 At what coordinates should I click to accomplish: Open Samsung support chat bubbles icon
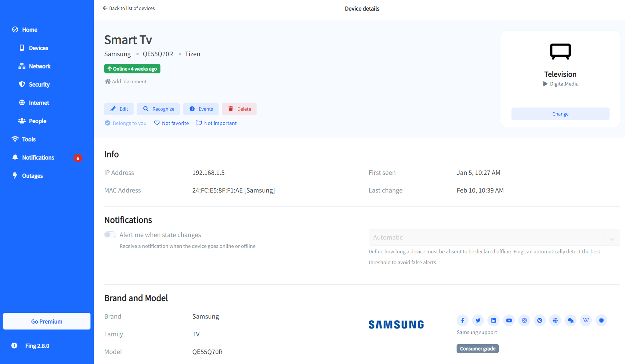click(x=570, y=320)
